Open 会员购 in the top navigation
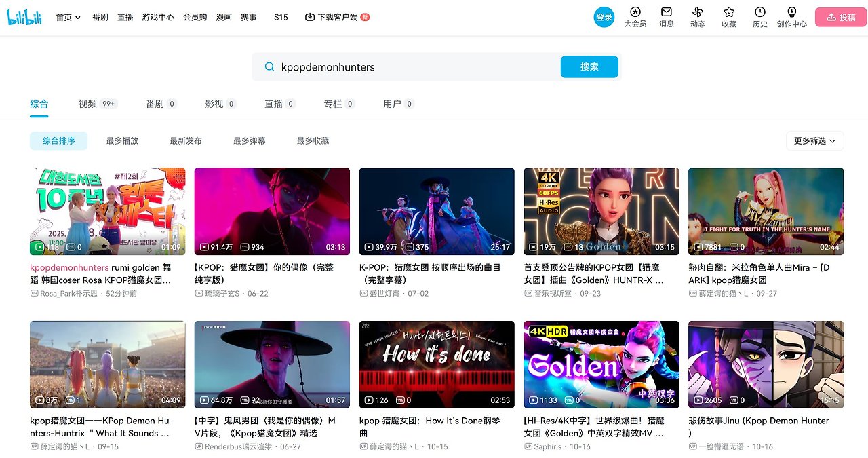 click(x=195, y=17)
